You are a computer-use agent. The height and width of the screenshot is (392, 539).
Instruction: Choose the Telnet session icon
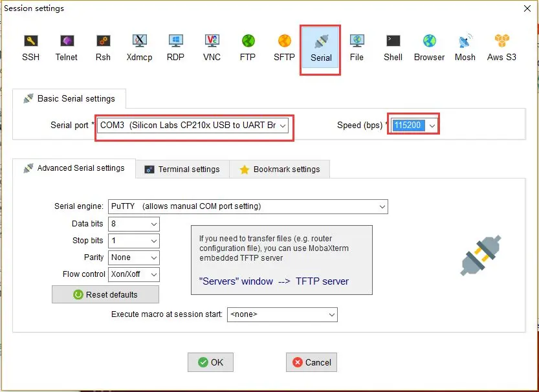point(67,48)
